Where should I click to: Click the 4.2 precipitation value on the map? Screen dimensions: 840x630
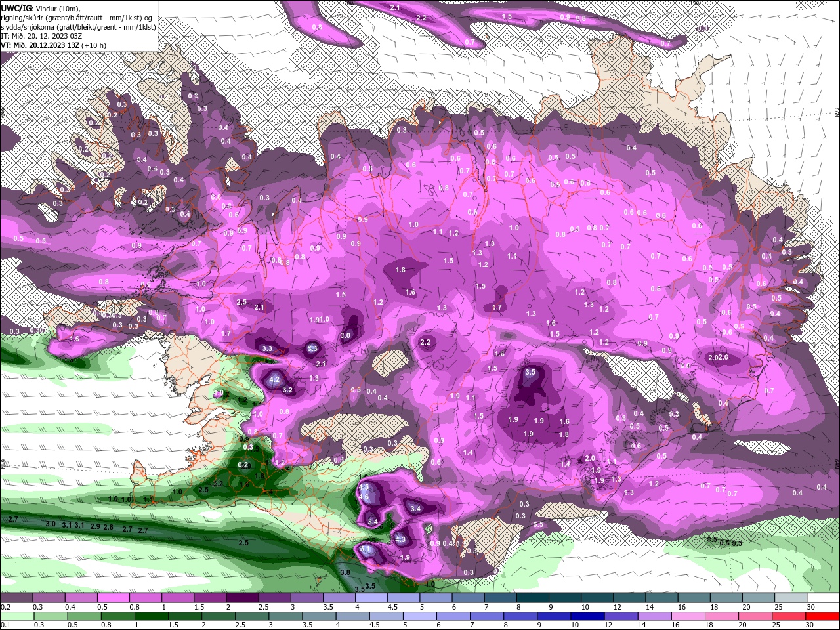pyautogui.click(x=275, y=379)
